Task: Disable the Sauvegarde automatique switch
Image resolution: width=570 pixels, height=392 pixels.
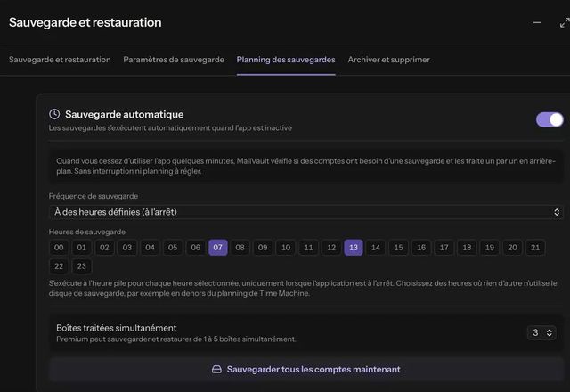Action: click(x=550, y=119)
